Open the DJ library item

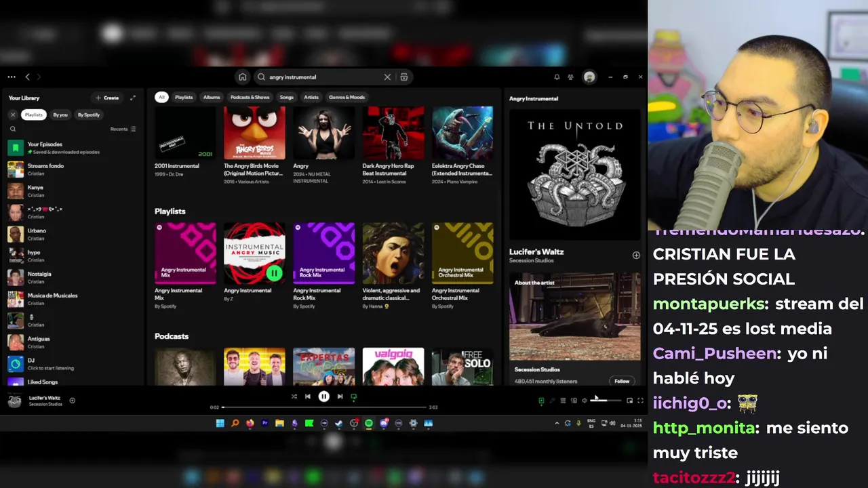click(x=72, y=364)
